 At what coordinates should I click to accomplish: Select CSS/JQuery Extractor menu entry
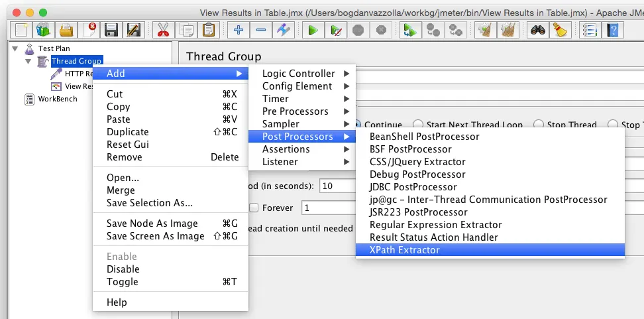pos(490,162)
